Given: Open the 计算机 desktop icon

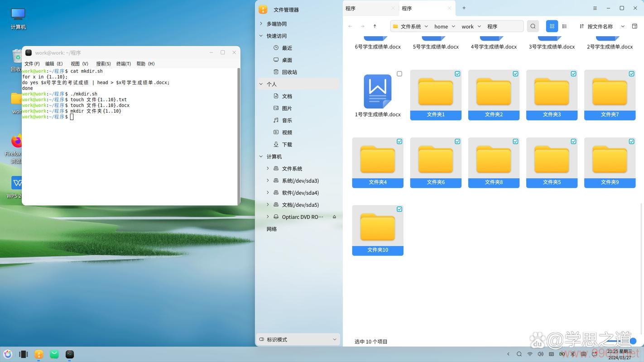Looking at the screenshot, I should 18,18.
